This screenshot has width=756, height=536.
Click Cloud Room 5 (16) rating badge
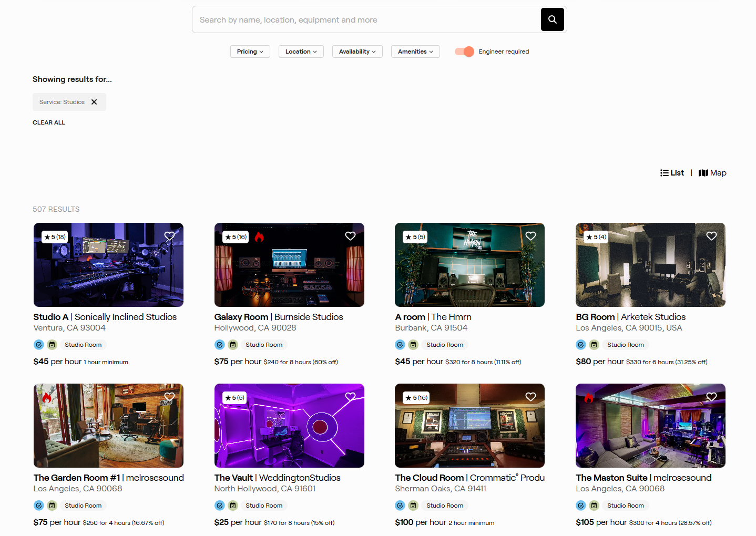pyautogui.click(x=416, y=398)
